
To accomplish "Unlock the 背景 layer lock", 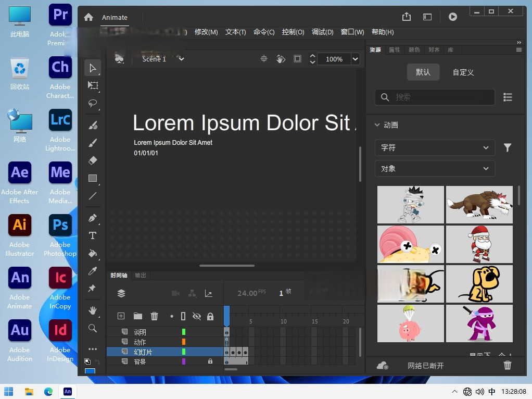I will pyautogui.click(x=210, y=361).
